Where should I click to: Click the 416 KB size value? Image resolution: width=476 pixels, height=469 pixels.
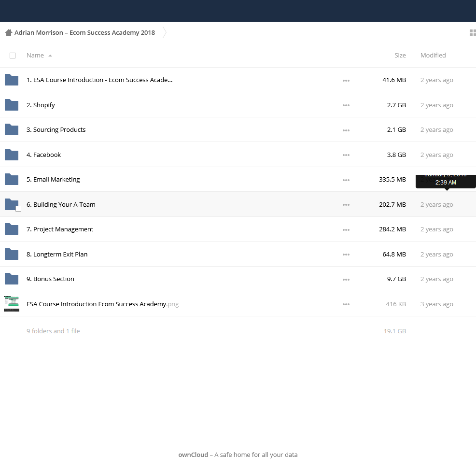pos(396,304)
